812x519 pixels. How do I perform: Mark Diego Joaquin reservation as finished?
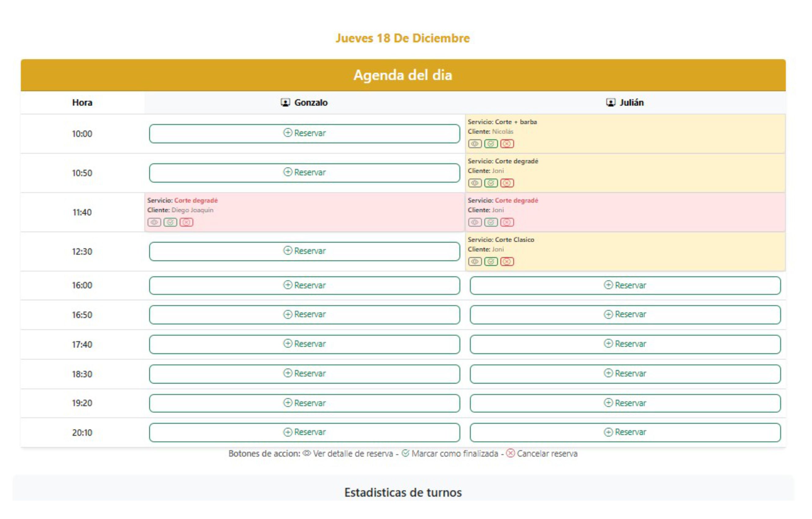point(170,223)
